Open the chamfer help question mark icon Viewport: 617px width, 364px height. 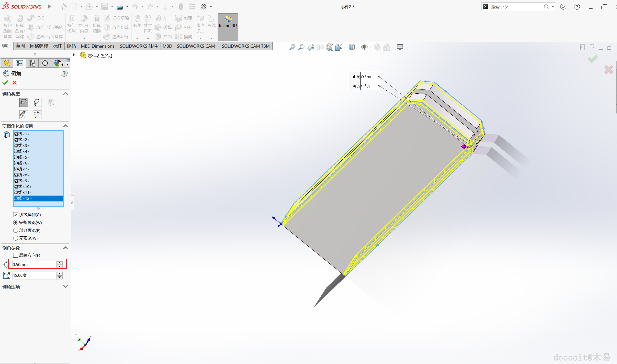64,73
